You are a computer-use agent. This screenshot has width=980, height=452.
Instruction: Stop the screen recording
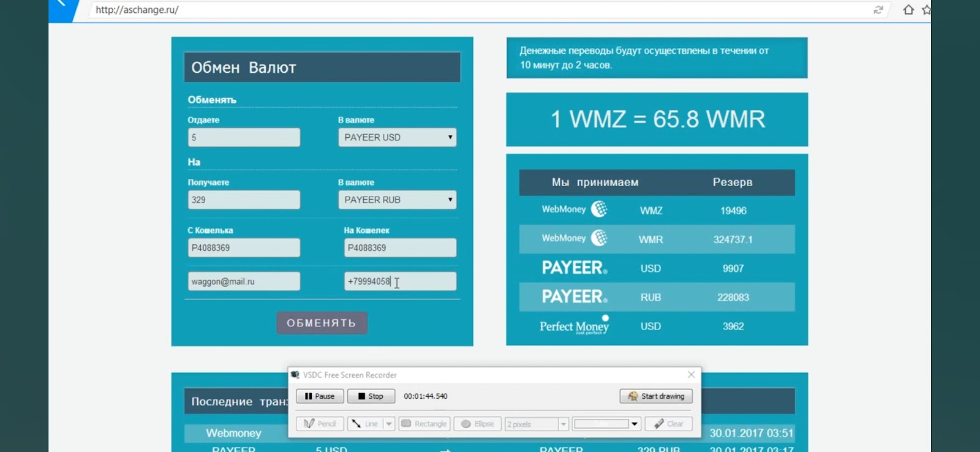click(x=371, y=396)
